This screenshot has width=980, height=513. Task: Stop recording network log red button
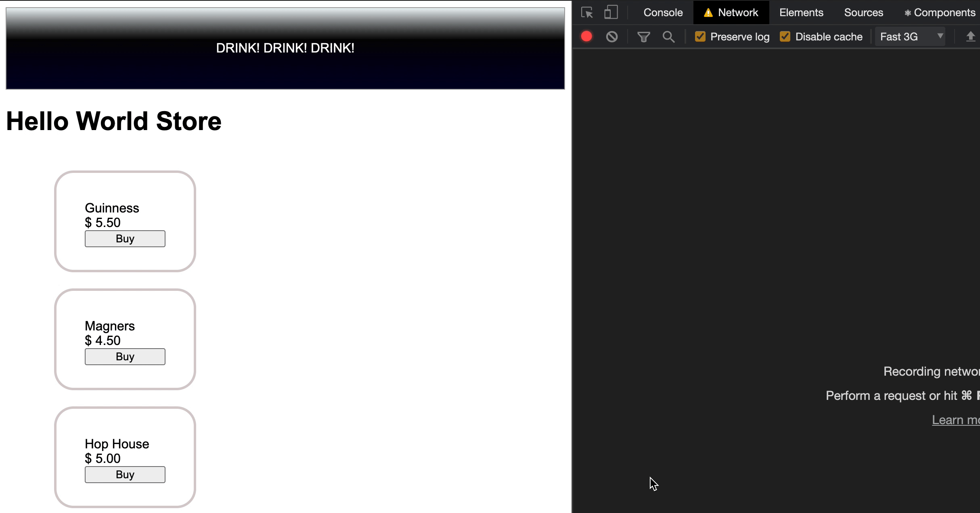tap(586, 37)
